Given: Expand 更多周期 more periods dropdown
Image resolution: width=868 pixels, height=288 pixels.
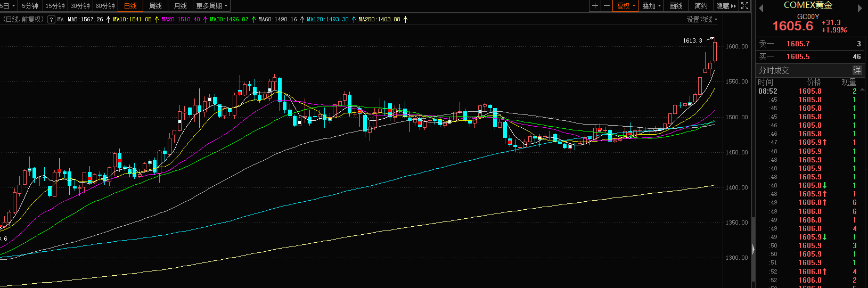Looking at the screenshot, I should point(212,6).
